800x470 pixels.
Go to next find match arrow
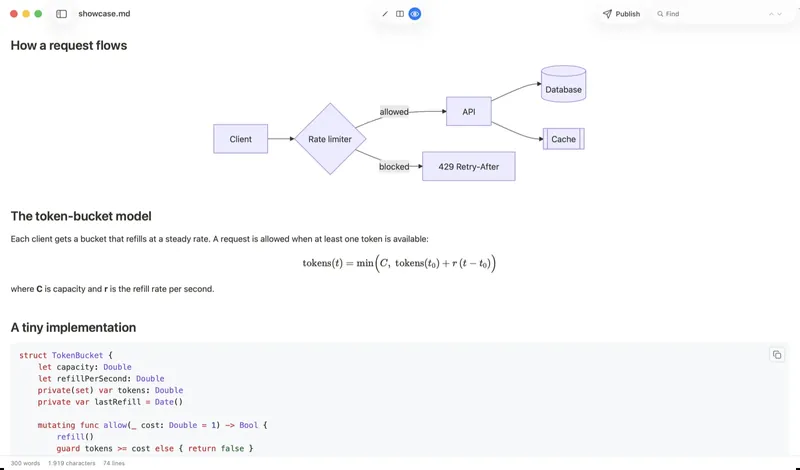pyautogui.click(x=780, y=14)
